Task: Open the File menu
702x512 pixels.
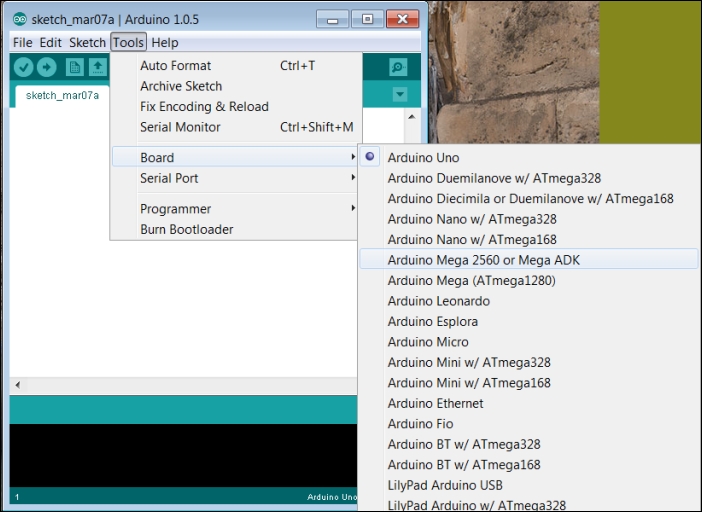Action: [x=22, y=43]
